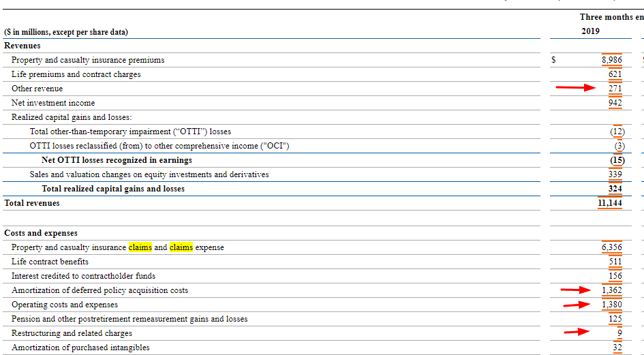Select the Total other-than-temporary impairment losses label
Screen dimensions: 644x355
pyautogui.click(x=130, y=132)
